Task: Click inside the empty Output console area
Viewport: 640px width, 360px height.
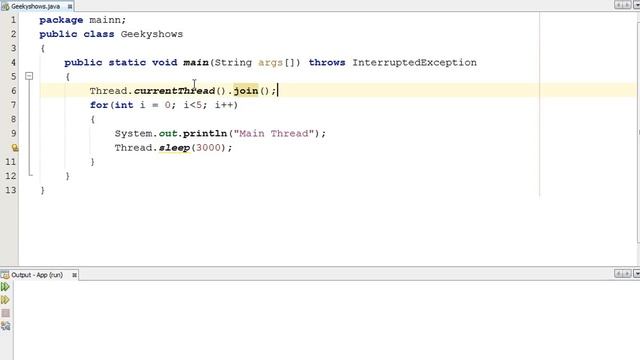Action: coord(327,320)
